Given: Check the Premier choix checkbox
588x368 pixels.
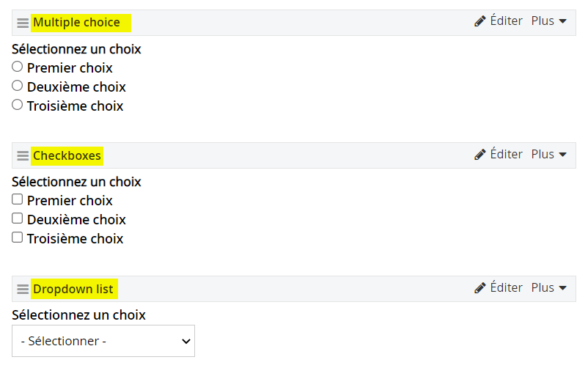Looking at the screenshot, I should click(x=18, y=199).
